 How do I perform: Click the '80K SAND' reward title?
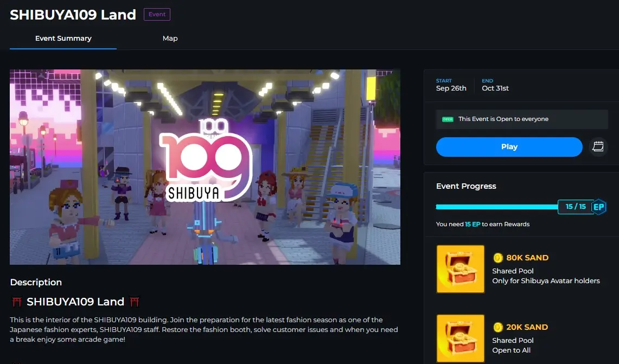(x=527, y=258)
